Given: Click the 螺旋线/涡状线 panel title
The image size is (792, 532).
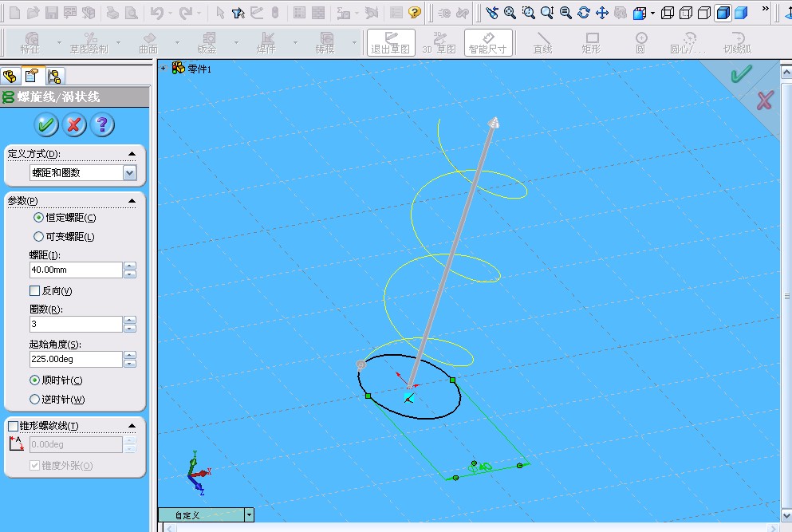Looking at the screenshot, I should (x=58, y=97).
